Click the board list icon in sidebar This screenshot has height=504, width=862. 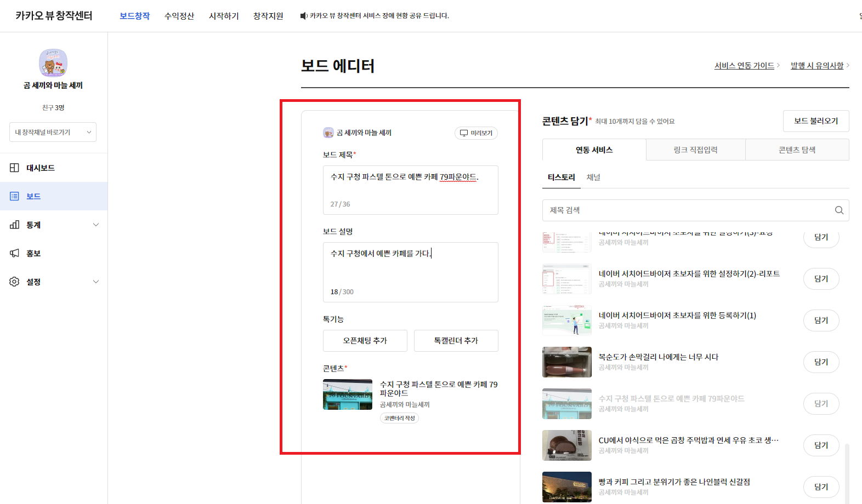(x=15, y=196)
